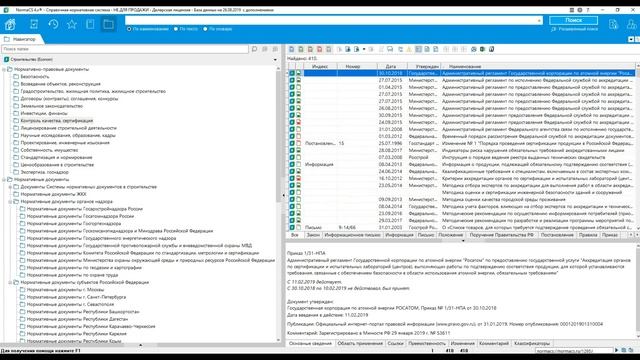Export via Word icon at toolbar end
Screen dimensions: 640x360
coord(491,49)
